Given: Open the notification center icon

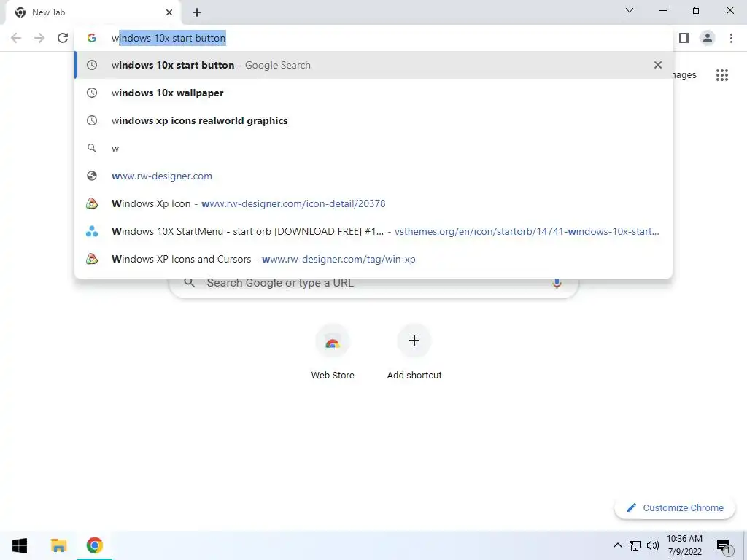Looking at the screenshot, I should point(724,547).
